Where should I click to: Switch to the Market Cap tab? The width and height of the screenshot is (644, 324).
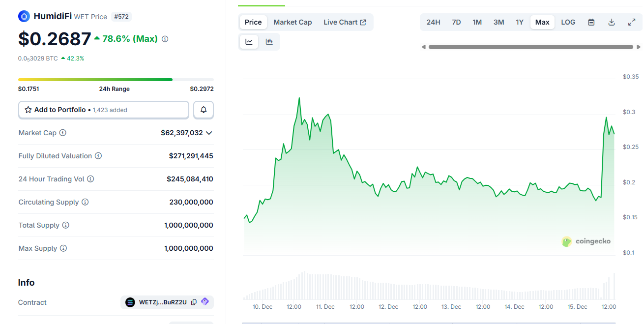(293, 22)
